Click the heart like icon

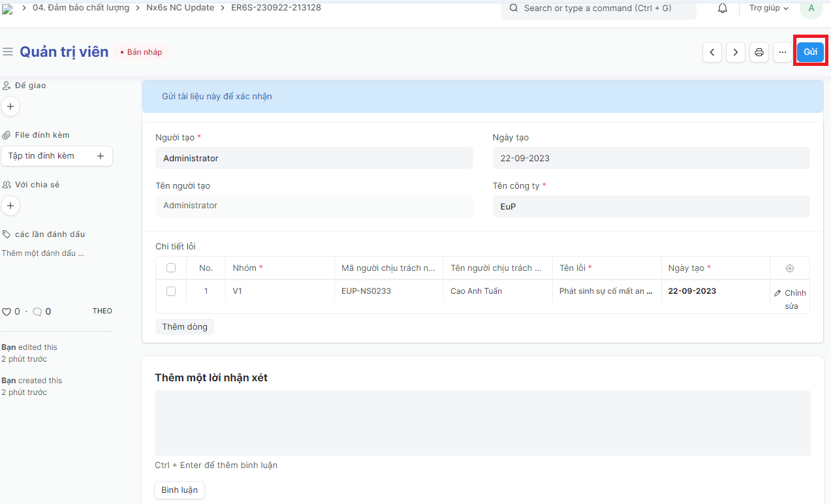tap(7, 312)
